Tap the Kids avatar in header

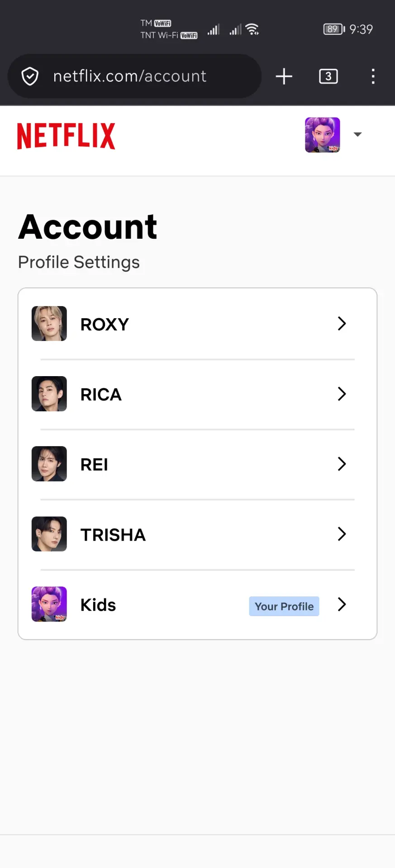click(323, 135)
